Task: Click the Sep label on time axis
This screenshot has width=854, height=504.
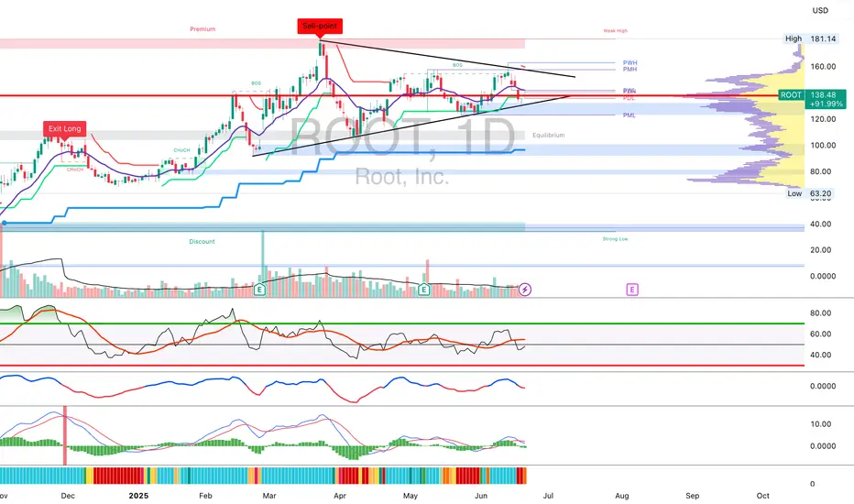Action: click(x=692, y=496)
